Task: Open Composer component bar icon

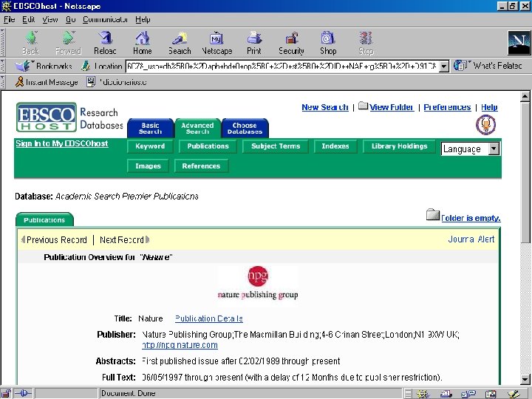Action: coord(514,394)
